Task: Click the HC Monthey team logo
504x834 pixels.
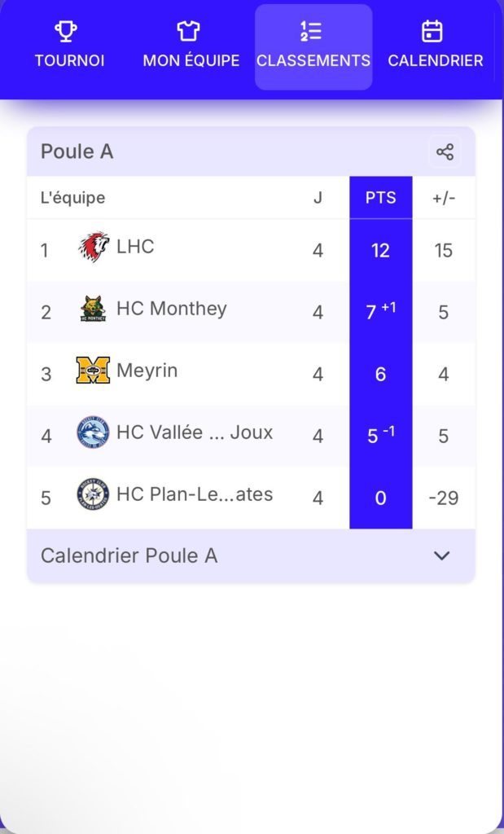Action: tap(93, 309)
